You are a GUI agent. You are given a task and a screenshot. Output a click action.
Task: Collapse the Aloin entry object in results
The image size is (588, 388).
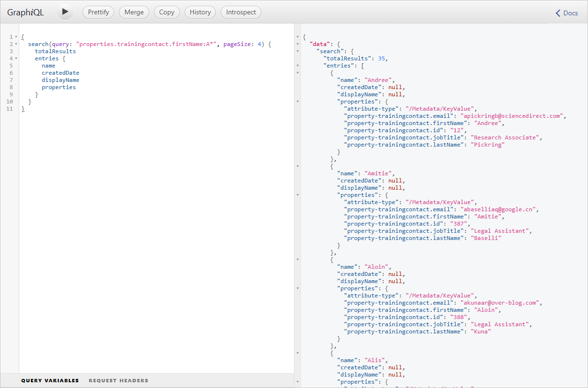[x=297, y=260]
